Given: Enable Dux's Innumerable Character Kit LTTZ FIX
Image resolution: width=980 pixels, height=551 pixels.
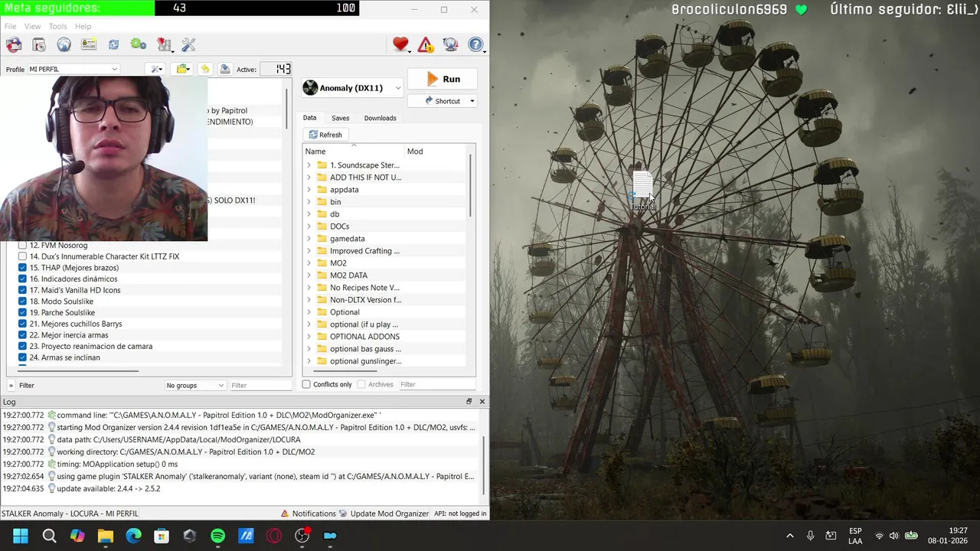Looking at the screenshot, I should tap(22, 256).
